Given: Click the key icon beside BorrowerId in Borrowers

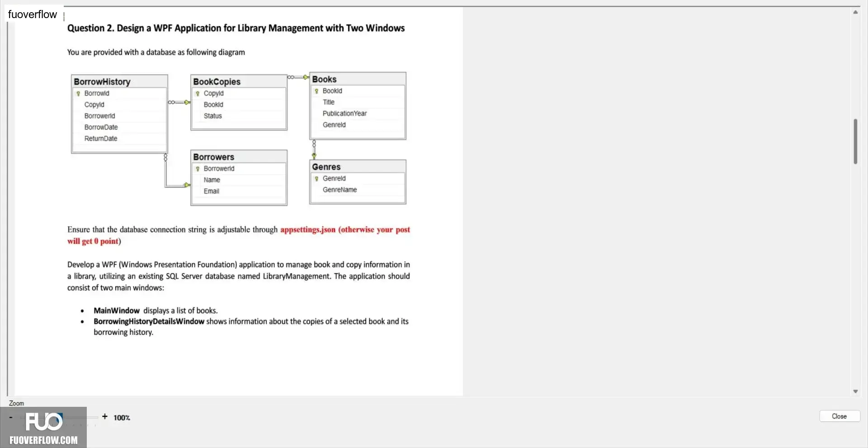Looking at the screenshot, I should pyautogui.click(x=198, y=169).
